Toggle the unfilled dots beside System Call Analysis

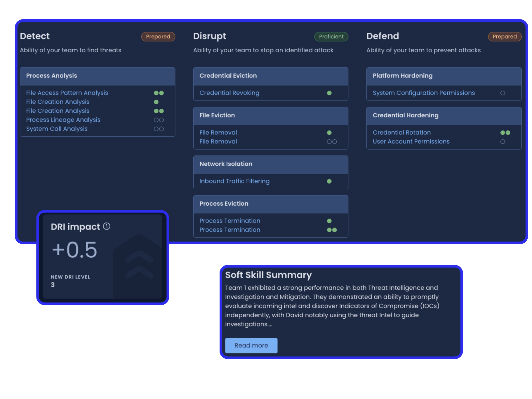pyautogui.click(x=159, y=129)
